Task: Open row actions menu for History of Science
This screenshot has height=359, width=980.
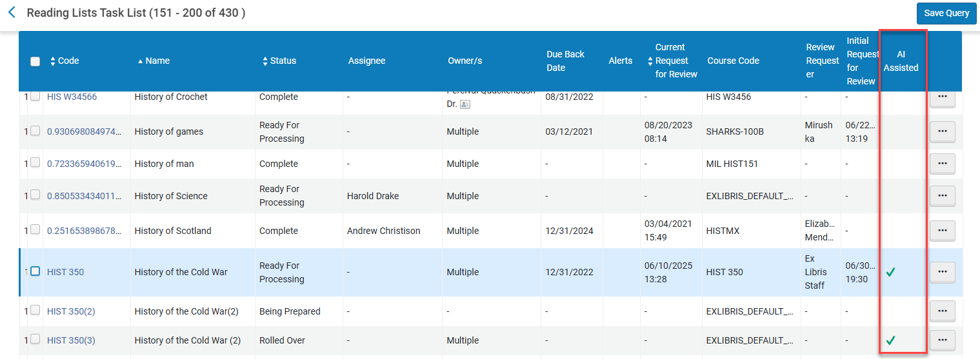Action: 942,196
